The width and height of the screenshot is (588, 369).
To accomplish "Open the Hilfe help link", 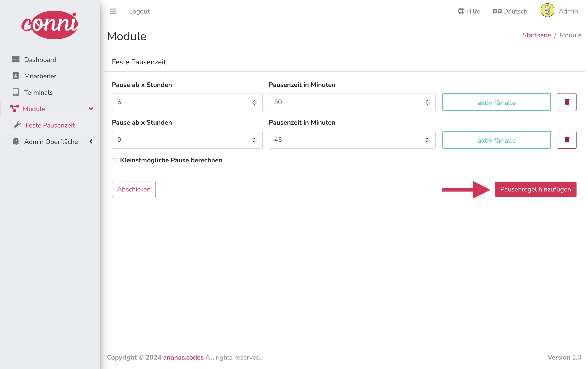I will click(469, 11).
